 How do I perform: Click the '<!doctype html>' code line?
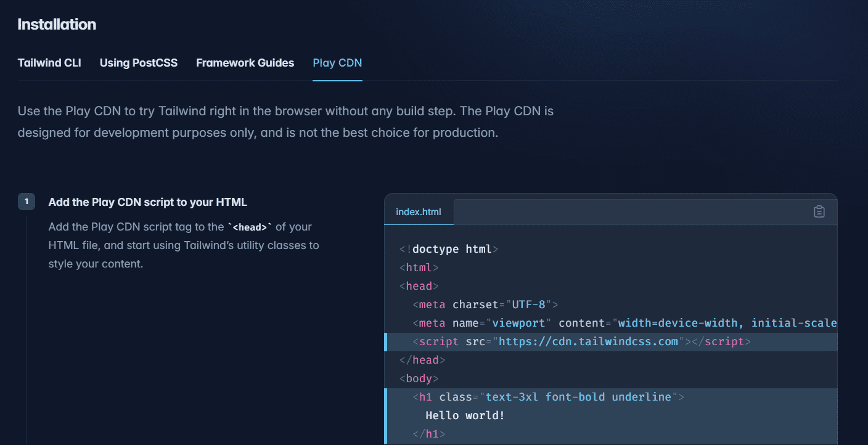[449, 249]
